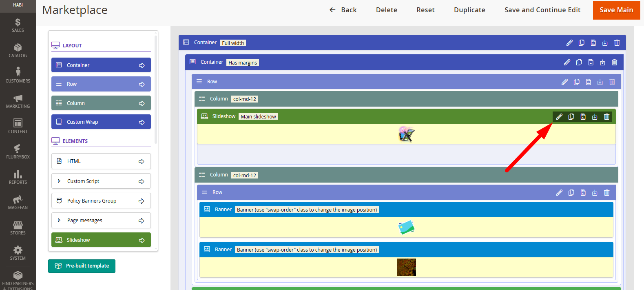Image resolution: width=644 pixels, height=290 pixels.
Task: Save Main slideshow as template icon
Action: (583, 117)
